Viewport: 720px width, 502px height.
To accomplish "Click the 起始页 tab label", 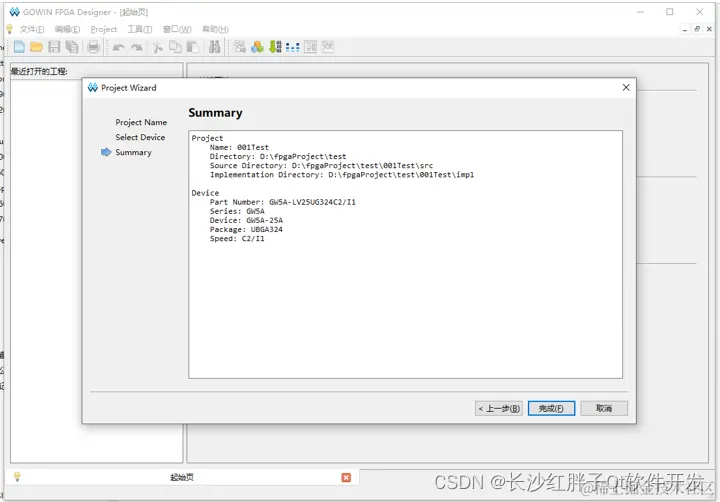I will tap(182, 478).
